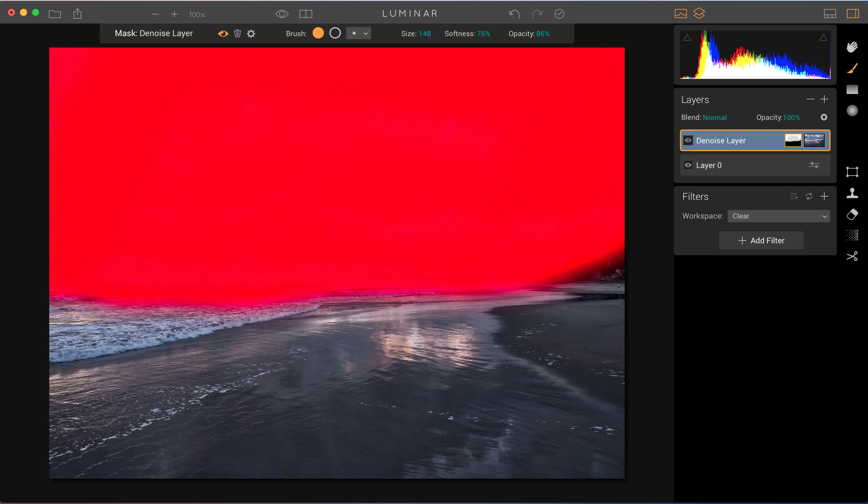Click the share/export icon
868x504 pixels.
click(x=77, y=14)
